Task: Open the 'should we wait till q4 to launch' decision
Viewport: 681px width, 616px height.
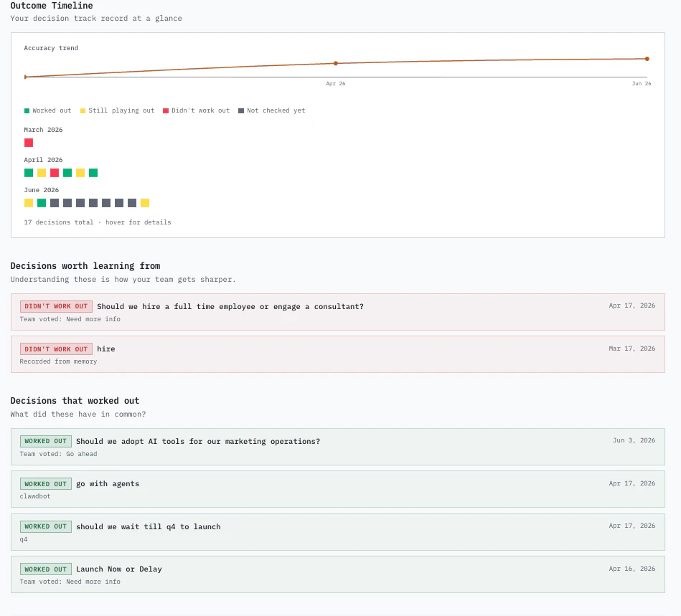Action: click(338, 532)
